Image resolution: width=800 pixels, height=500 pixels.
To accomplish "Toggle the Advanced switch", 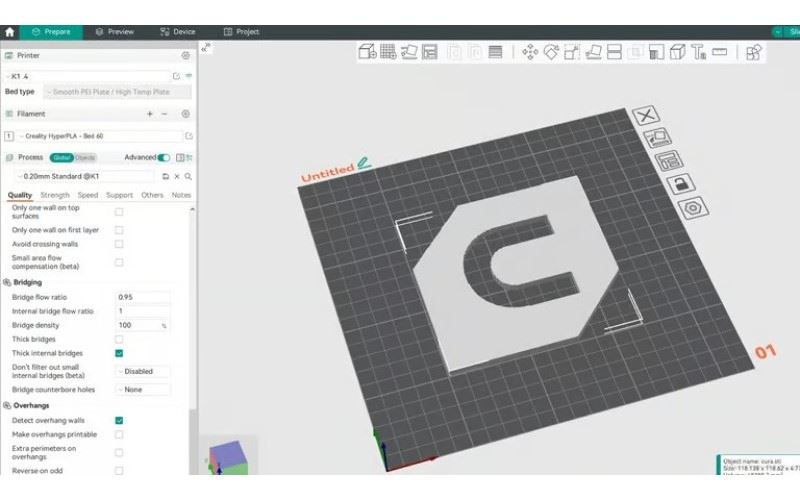I will (163, 158).
